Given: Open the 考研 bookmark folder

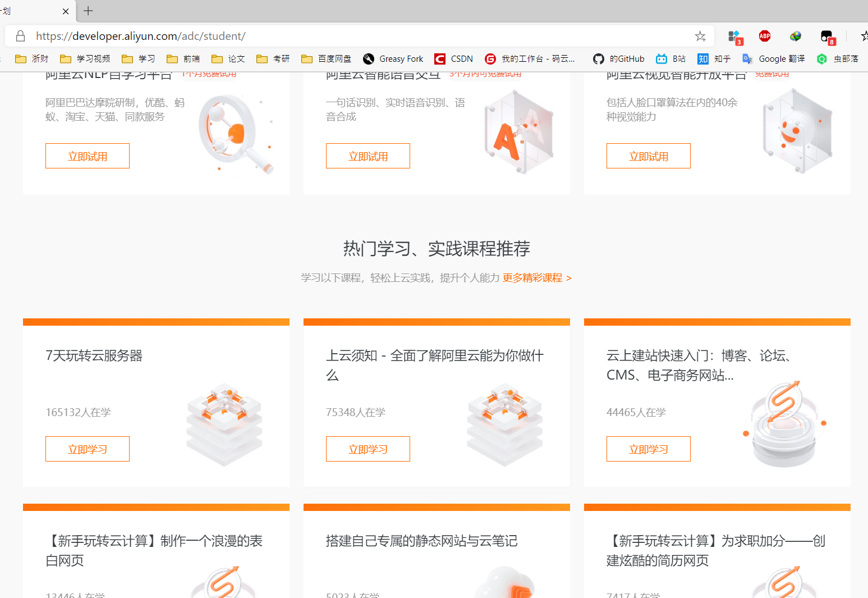Looking at the screenshot, I should [273, 59].
